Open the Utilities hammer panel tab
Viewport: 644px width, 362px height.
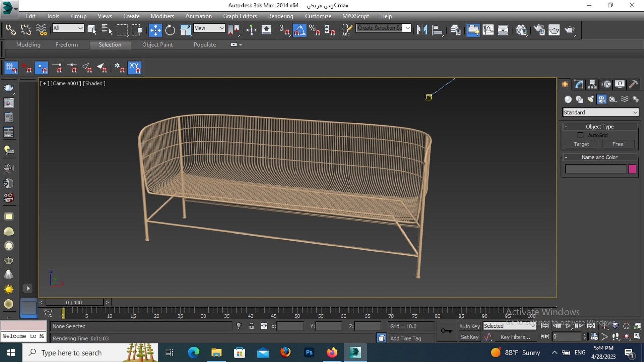click(x=633, y=84)
